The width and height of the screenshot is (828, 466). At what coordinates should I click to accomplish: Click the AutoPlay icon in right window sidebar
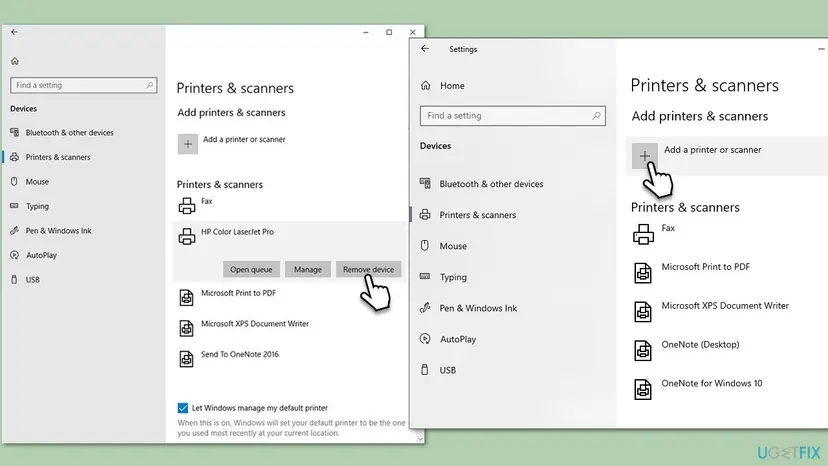[x=425, y=339]
